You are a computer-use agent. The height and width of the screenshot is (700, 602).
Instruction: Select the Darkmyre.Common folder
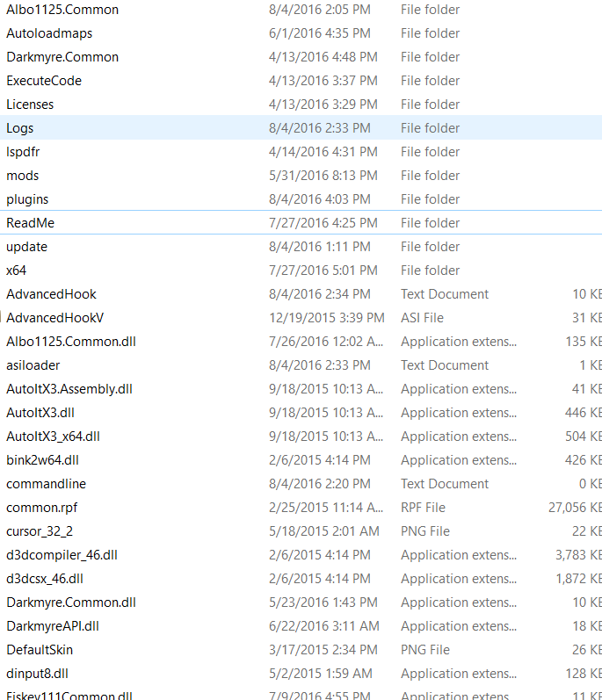(62, 57)
